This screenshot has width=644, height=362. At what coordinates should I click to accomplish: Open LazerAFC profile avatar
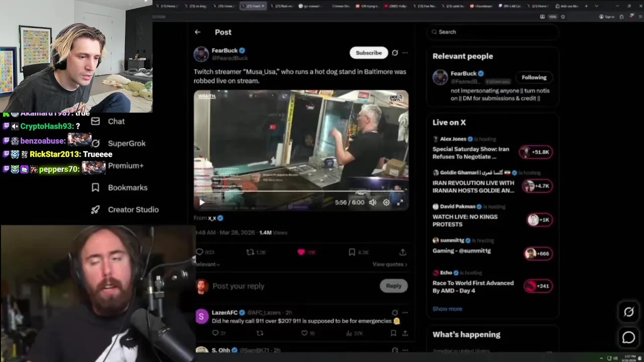pos(202,316)
